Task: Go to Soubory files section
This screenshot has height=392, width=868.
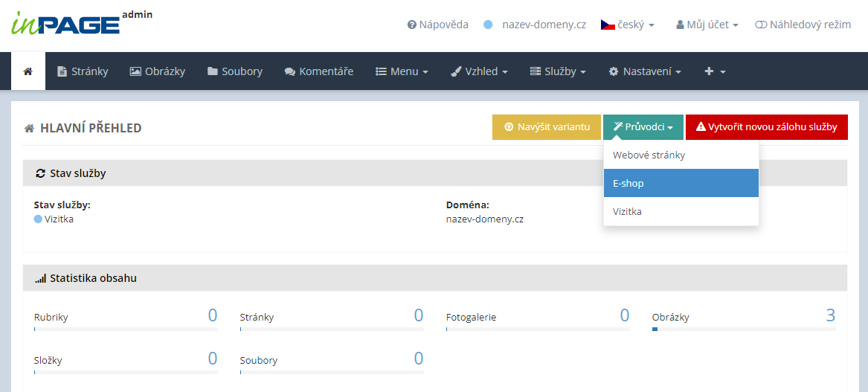Action: [234, 71]
